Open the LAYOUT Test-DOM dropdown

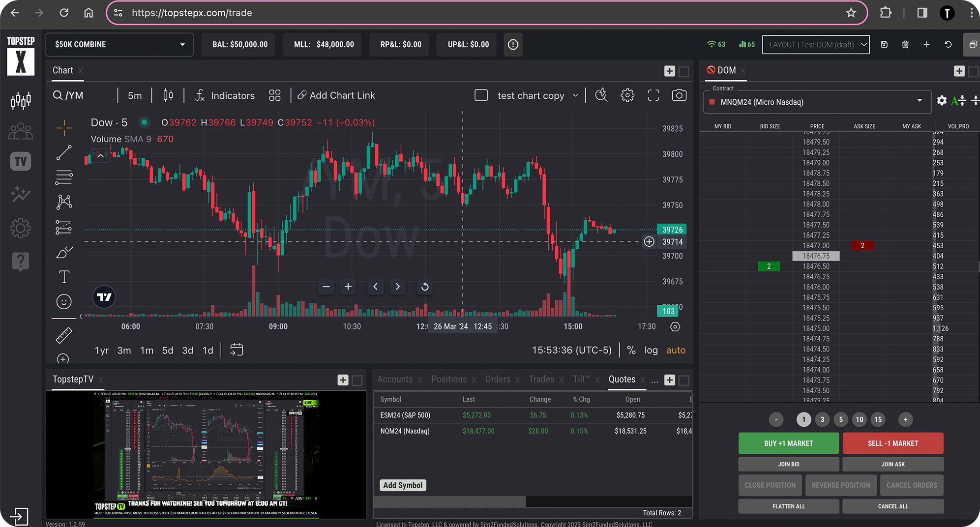pyautogui.click(x=816, y=44)
